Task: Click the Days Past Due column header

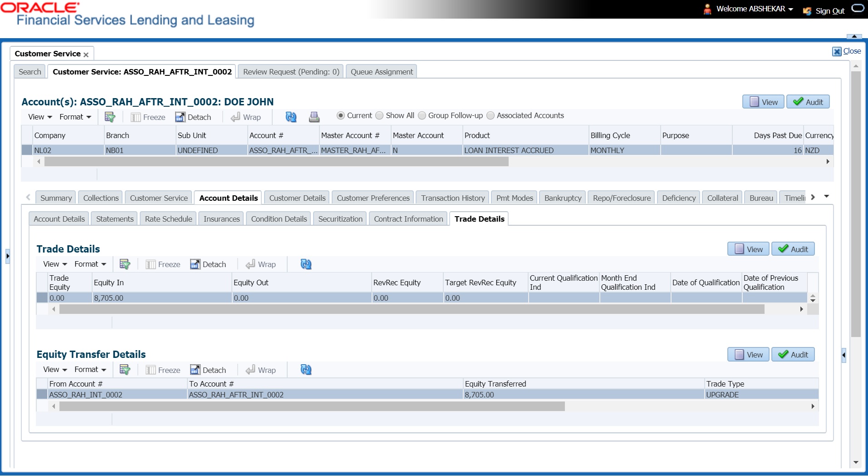Action: click(768, 135)
